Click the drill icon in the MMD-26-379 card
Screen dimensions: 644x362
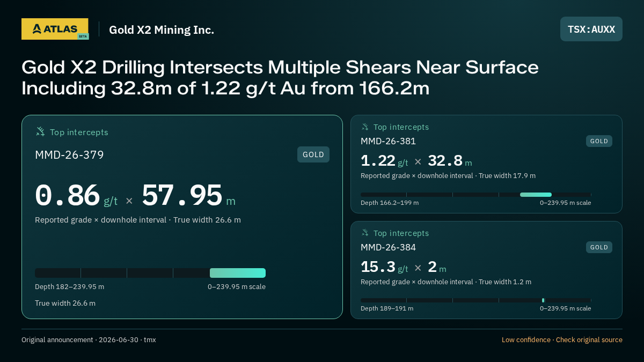40,132
